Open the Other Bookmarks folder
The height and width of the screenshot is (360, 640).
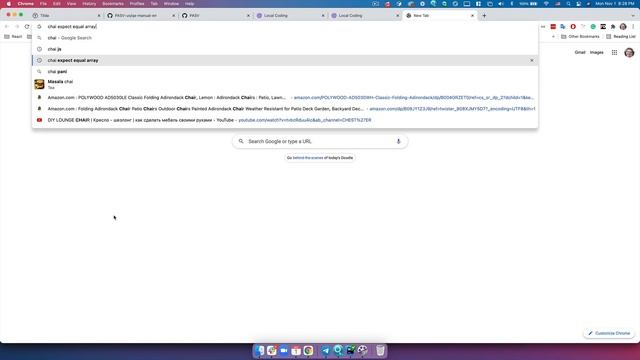[580, 37]
